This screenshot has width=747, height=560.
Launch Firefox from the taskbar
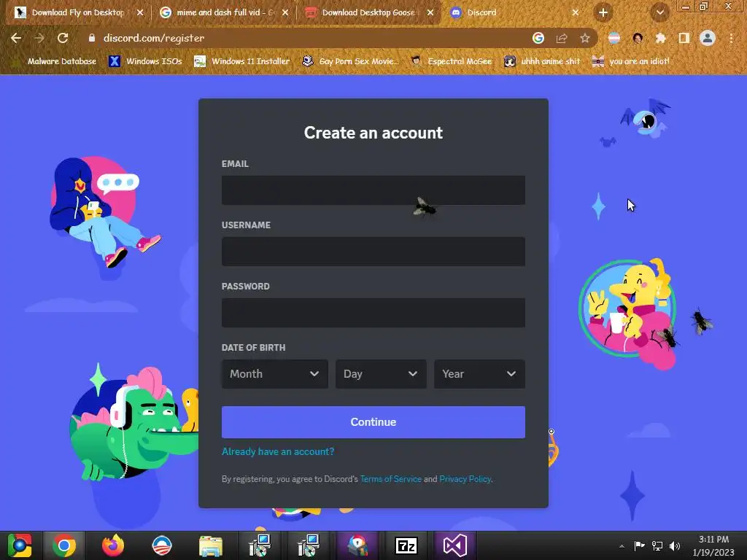coord(113,545)
